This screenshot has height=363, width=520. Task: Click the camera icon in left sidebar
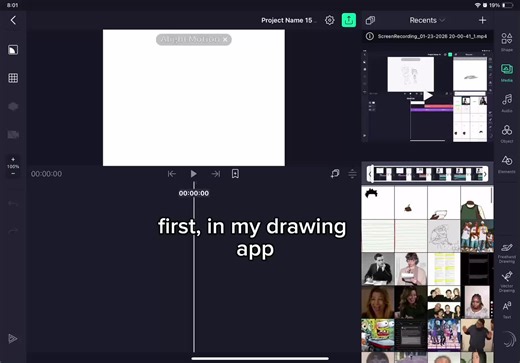[13, 134]
